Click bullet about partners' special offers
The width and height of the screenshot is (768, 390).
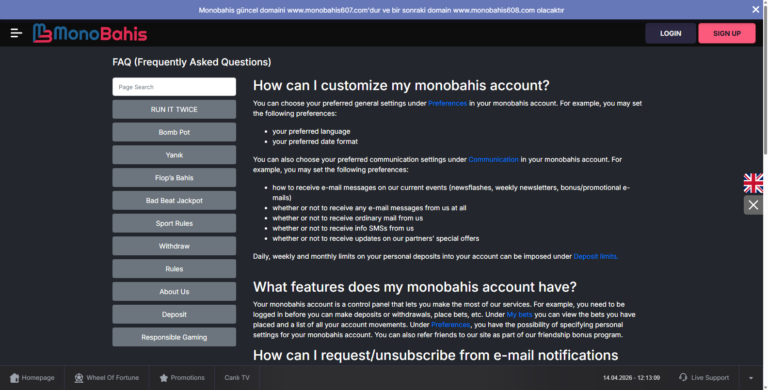coord(376,239)
